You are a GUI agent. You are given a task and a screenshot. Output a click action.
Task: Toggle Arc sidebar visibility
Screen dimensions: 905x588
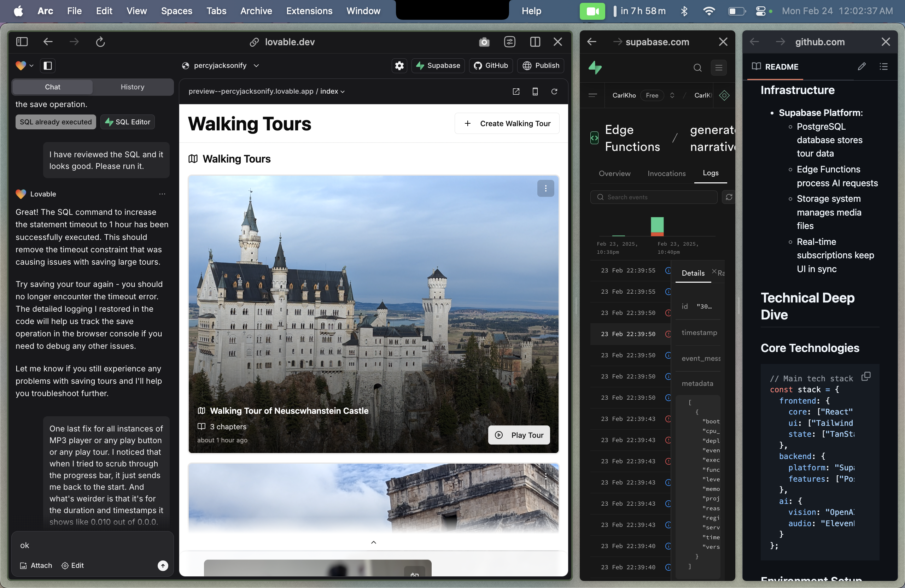pyautogui.click(x=22, y=42)
